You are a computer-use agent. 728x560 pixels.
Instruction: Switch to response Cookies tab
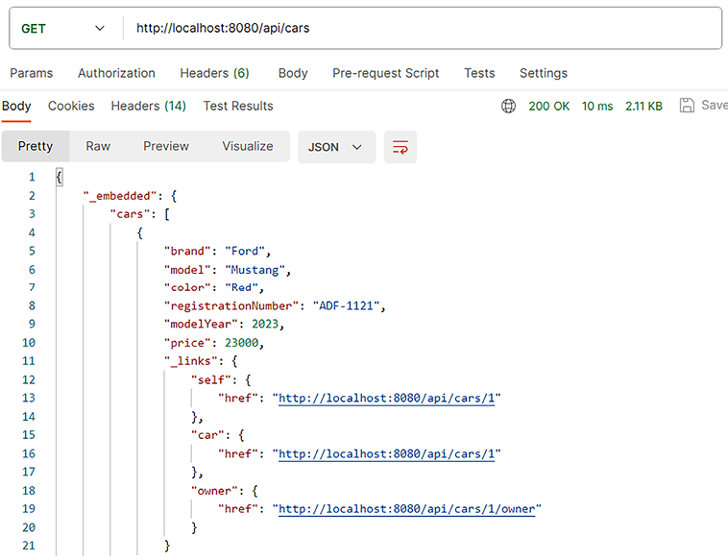[71, 106]
